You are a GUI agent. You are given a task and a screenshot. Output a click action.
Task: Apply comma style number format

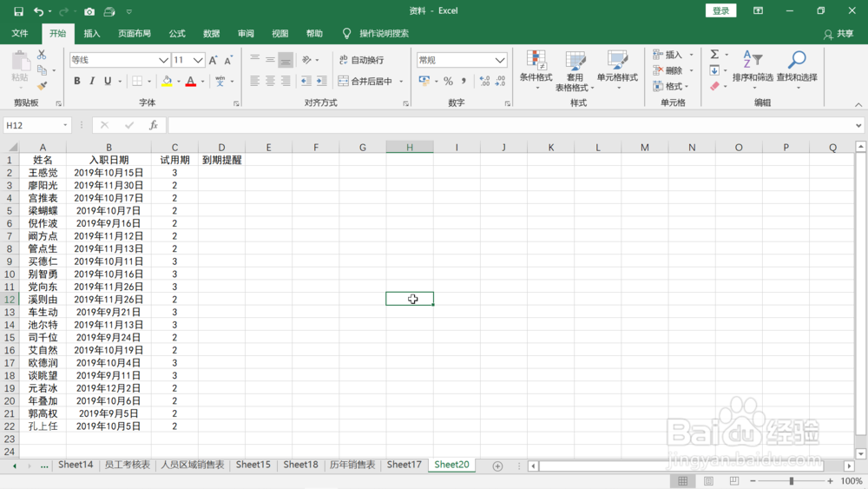(464, 81)
